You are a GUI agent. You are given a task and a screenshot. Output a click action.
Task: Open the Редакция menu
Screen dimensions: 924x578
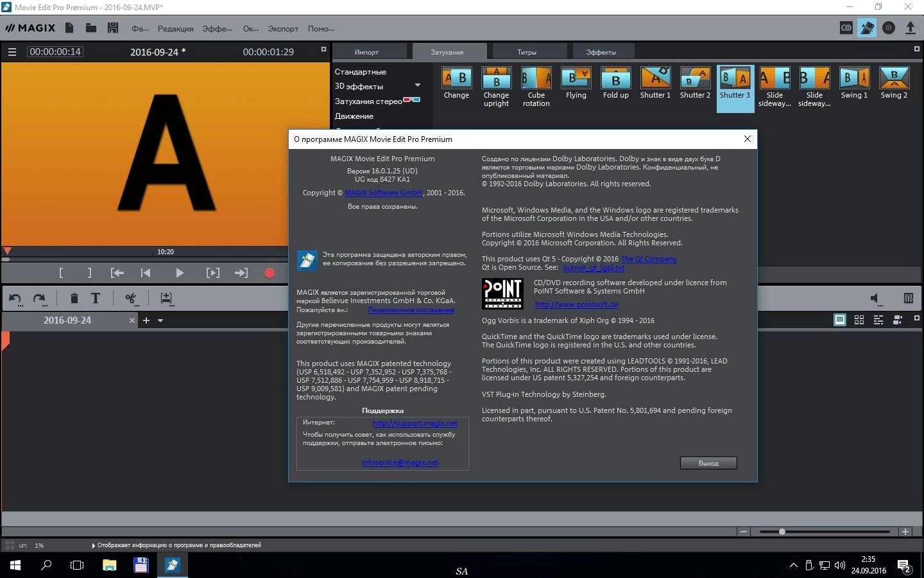coord(175,29)
